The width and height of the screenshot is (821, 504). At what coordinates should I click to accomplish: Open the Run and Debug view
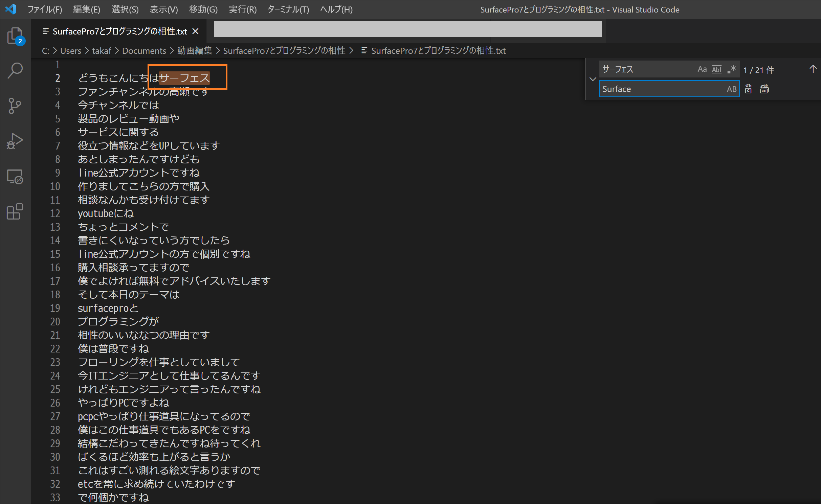tap(15, 141)
